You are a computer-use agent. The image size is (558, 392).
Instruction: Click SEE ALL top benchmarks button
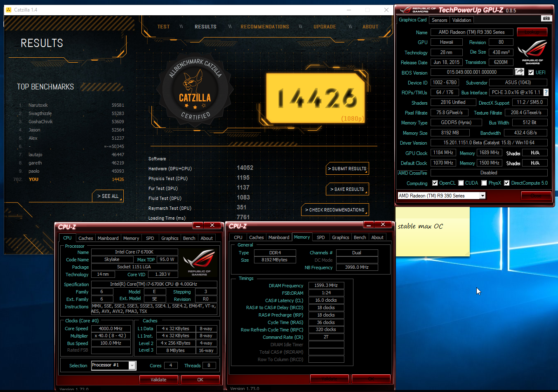(x=108, y=196)
